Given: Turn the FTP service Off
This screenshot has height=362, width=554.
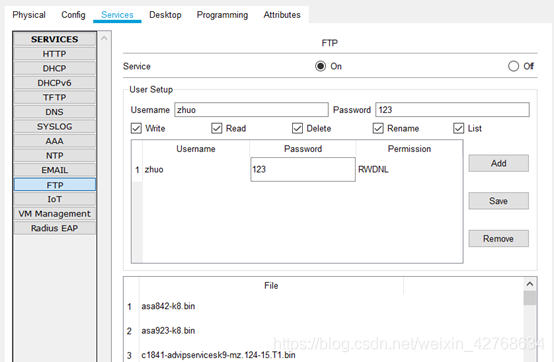Looking at the screenshot, I should point(513,66).
